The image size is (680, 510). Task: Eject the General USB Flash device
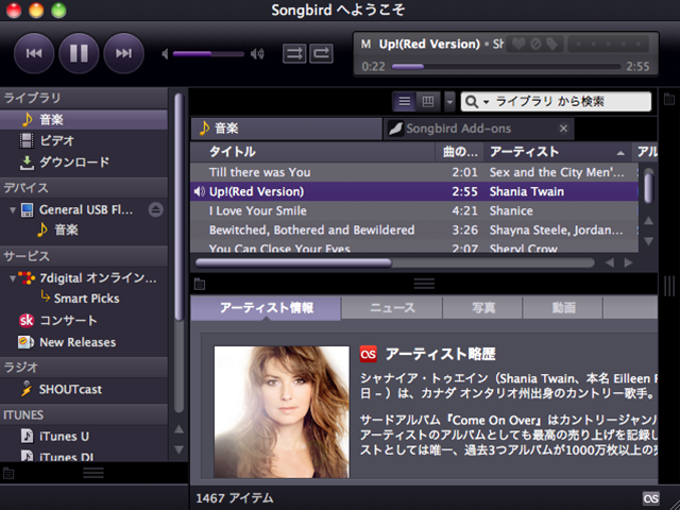(156, 210)
